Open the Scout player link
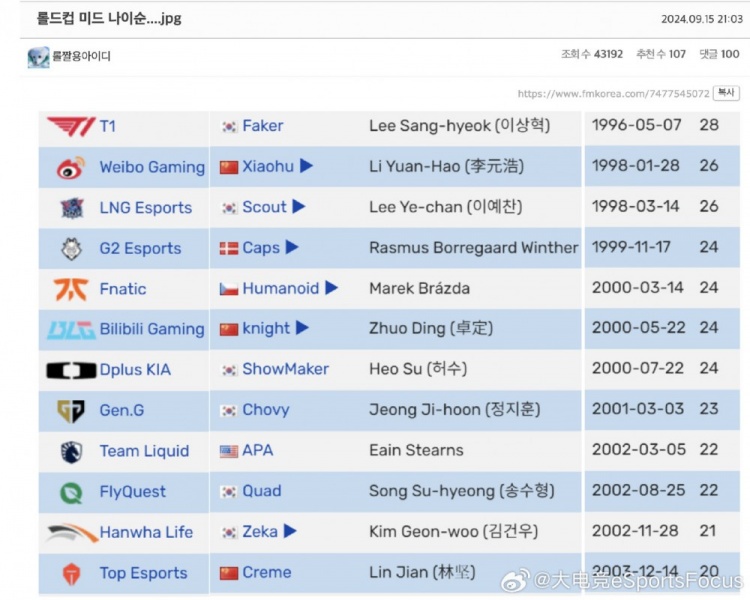Viewport: 750px width, 600px height. pos(264,207)
